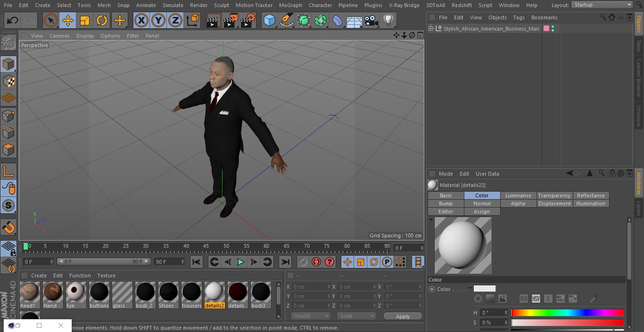The height and width of the screenshot is (332, 644).
Task: Open the Layout Startup dropdown
Action: point(603,5)
